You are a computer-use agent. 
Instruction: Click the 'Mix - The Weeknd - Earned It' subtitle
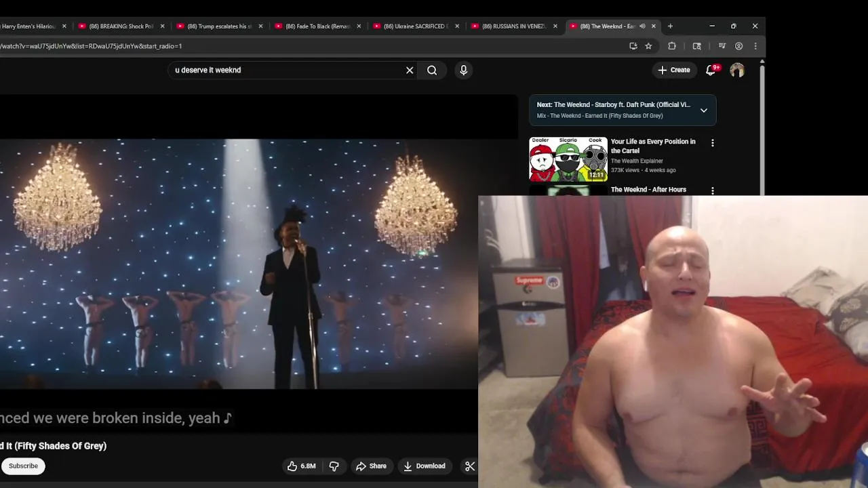(599, 116)
